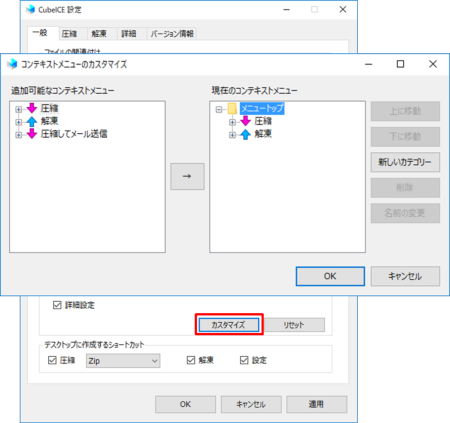Click the cube icon in the customize dialog title bar
This screenshot has height=423, width=450.
coord(12,64)
